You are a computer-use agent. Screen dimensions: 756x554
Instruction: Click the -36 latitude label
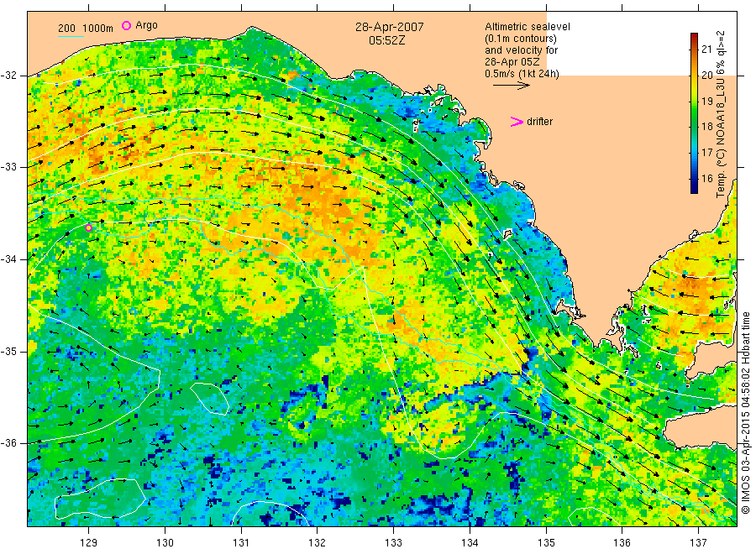[8, 443]
